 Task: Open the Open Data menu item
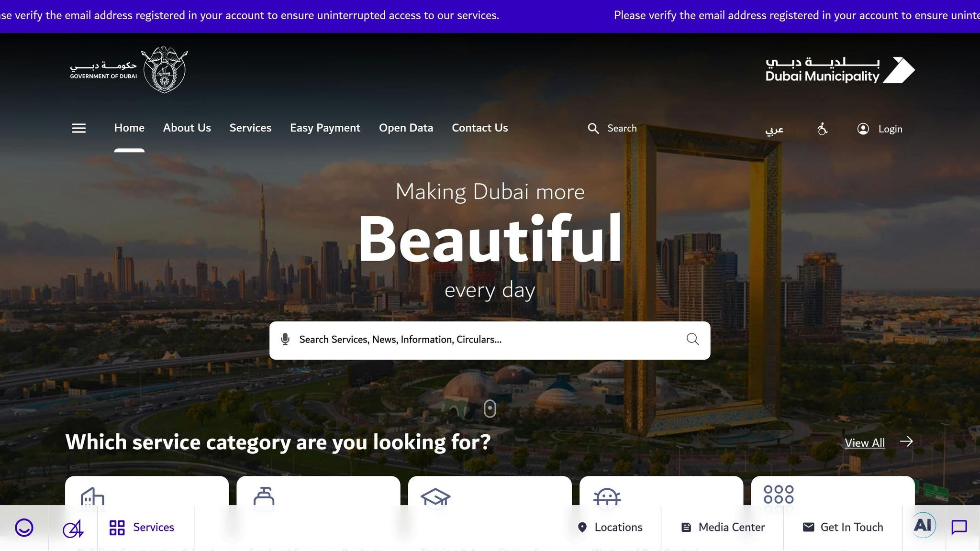[406, 128]
